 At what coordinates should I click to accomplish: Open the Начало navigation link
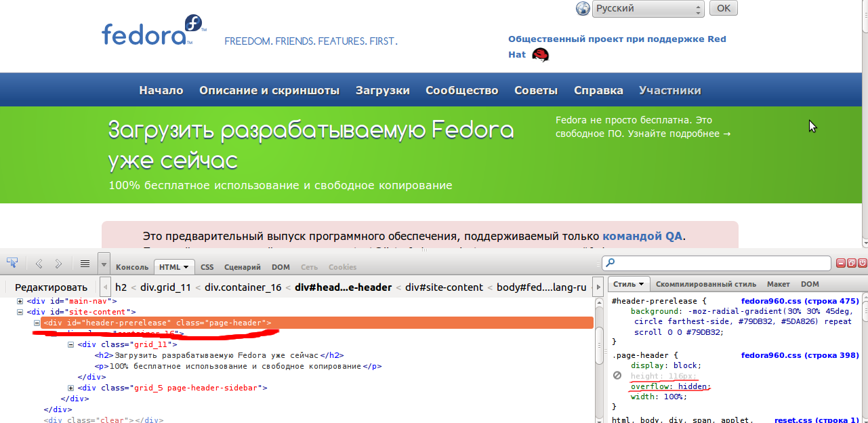click(x=161, y=90)
